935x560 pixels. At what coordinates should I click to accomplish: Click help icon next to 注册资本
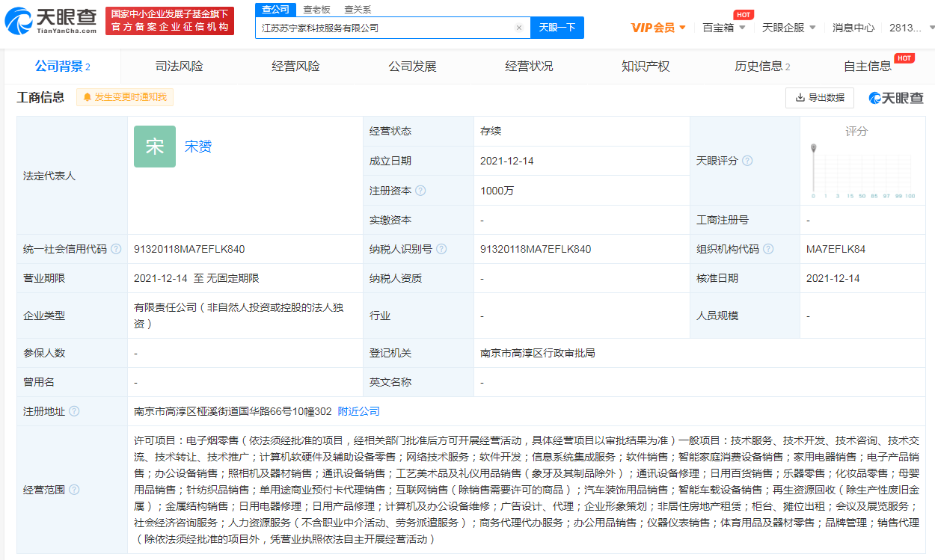click(x=420, y=191)
